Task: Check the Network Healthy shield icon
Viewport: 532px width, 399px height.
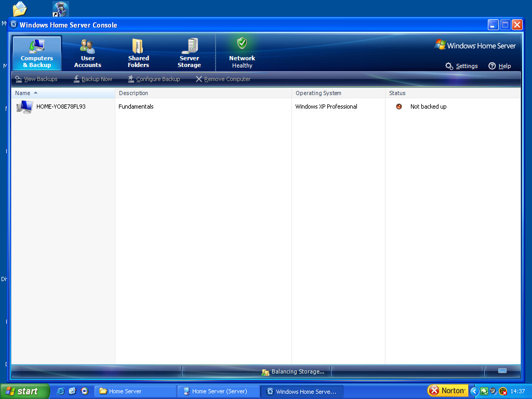Action: pos(242,44)
